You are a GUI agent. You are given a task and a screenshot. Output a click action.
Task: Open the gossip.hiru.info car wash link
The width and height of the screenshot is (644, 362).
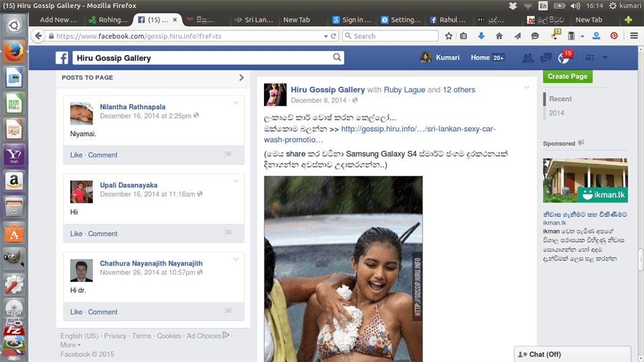[x=379, y=134]
